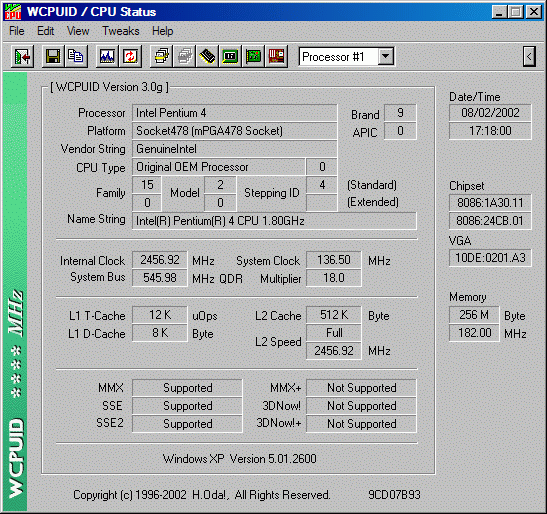Click the chipset value '8086:24CB.01'
Image resolution: width=547 pixels, height=514 pixels.
coord(490,221)
